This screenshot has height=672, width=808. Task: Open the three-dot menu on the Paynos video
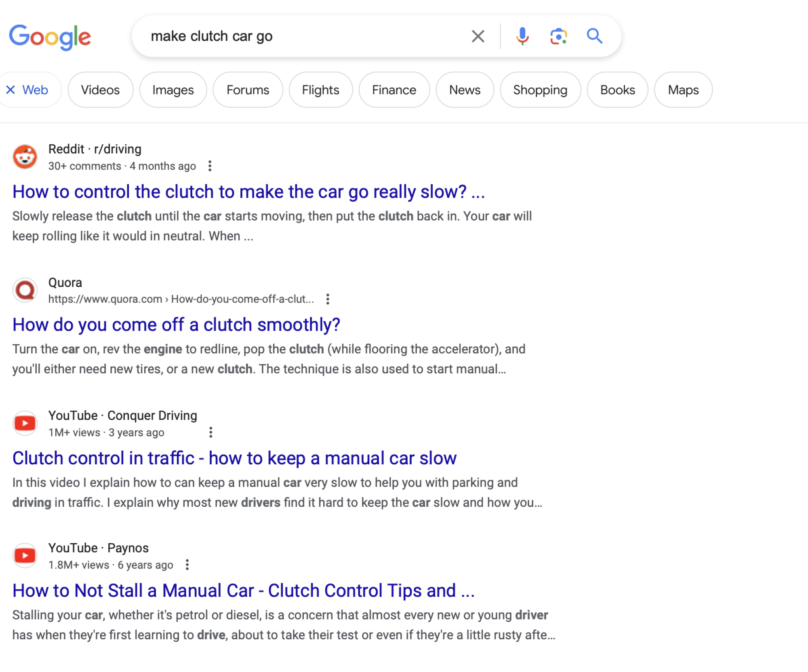[187, 565]
